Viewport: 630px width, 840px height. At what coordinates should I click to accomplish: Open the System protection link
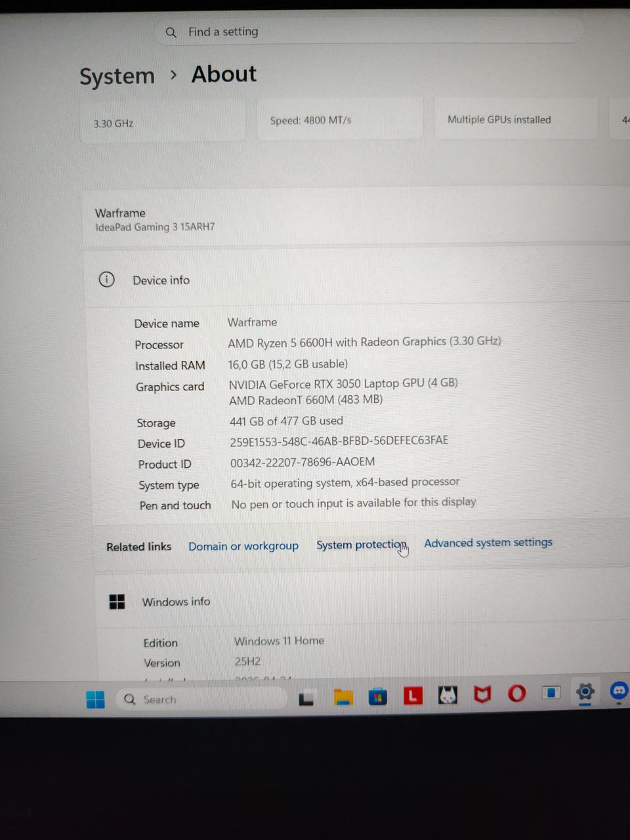click(x=361, y=545)
